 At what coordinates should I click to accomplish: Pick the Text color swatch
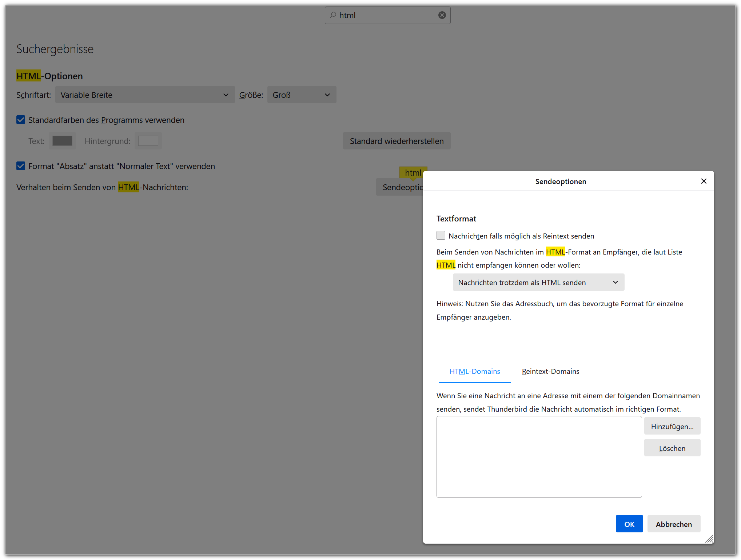62,141
